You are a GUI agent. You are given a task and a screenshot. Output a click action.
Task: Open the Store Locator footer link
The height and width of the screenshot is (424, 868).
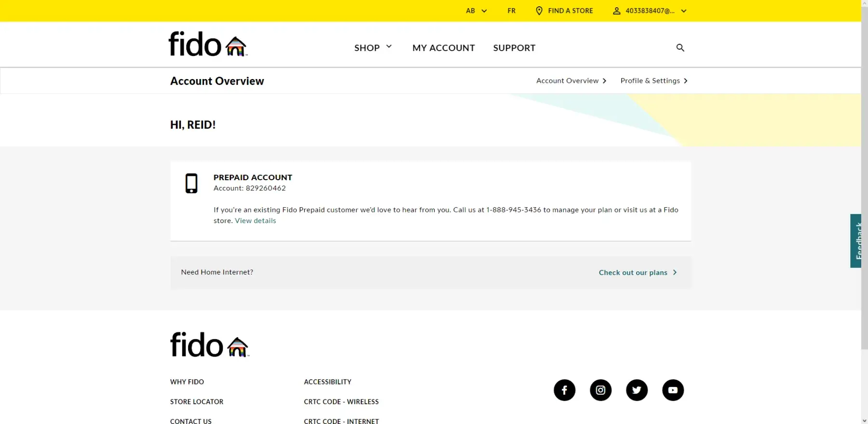pos(197,402)
